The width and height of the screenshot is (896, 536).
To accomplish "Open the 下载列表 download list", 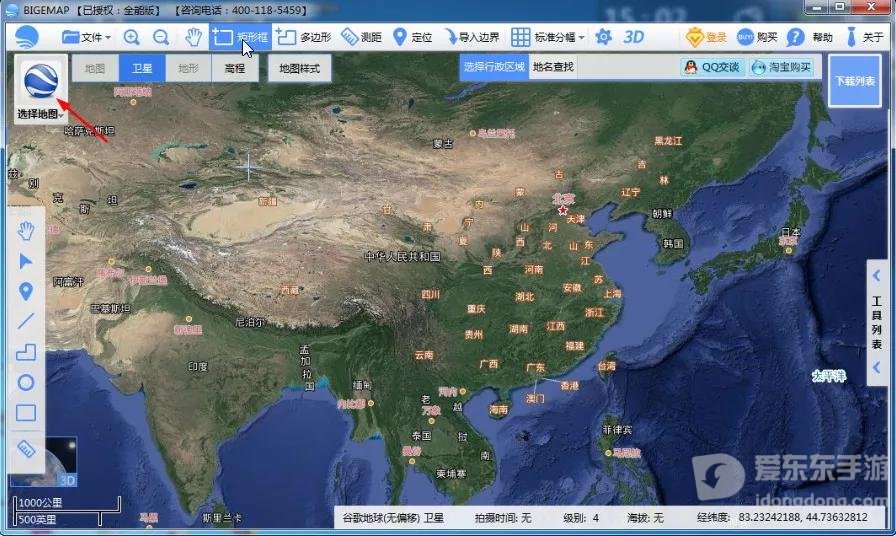I will tap(855, 81).
